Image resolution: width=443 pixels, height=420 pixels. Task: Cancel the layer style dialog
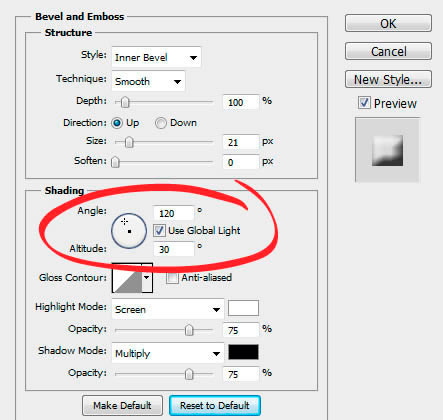coord(388,51)
